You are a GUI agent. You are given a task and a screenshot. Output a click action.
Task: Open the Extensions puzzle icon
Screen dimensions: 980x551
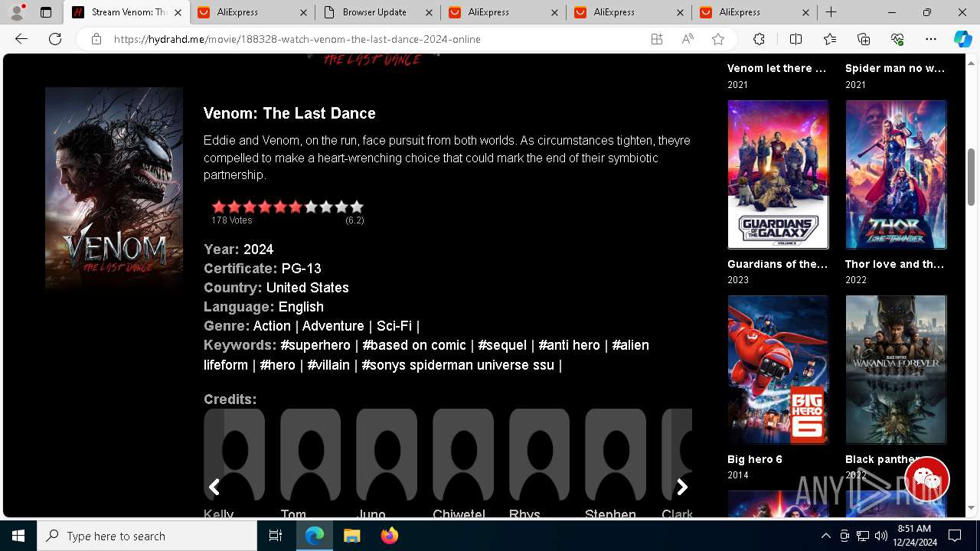(x=759, y=39)
